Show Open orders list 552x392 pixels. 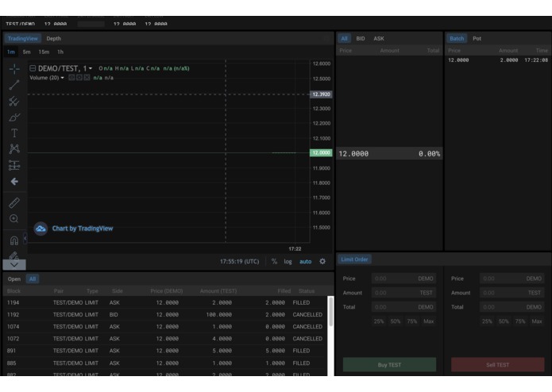(x=14, y=279)
